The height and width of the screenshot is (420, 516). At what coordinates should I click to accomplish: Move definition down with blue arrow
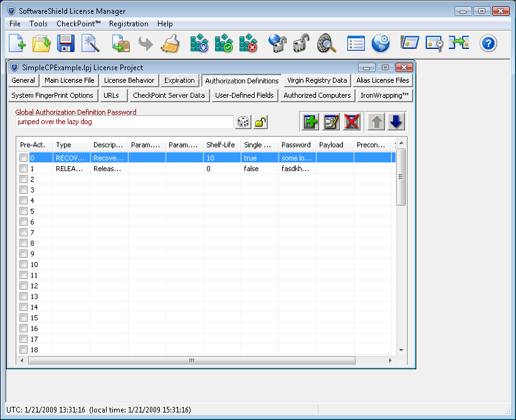point(396,122)
